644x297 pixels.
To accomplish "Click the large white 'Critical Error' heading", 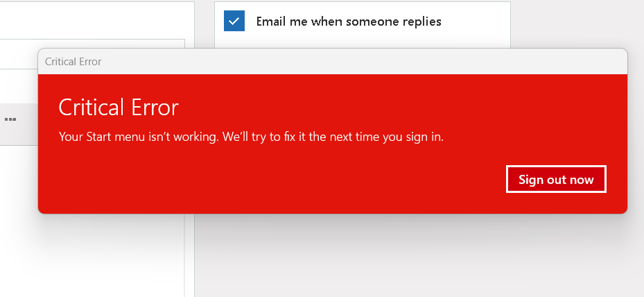I will 119,108.
